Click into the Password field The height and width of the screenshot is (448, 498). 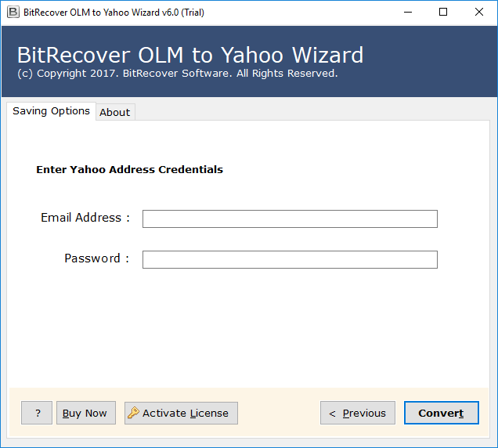point(290,259)
